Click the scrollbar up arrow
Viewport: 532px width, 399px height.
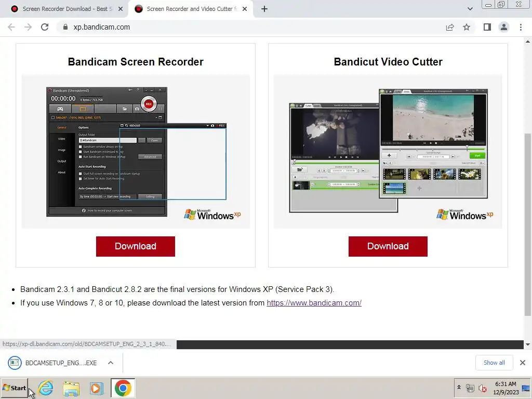point(528,42)
